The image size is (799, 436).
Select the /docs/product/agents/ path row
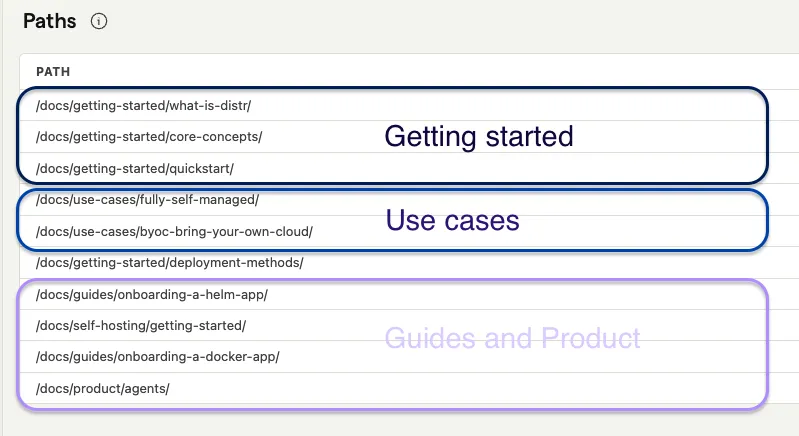(102, 389)
